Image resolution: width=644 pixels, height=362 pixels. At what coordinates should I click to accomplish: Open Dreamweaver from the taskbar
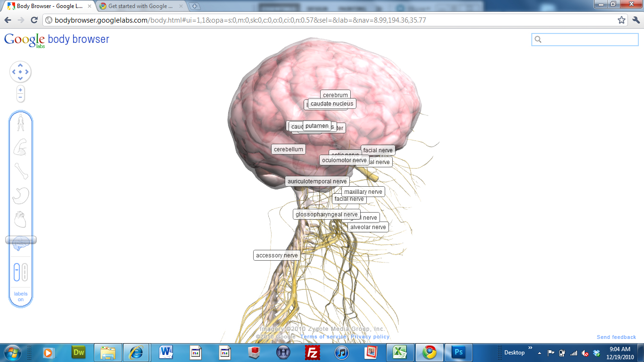click(78, 353)
